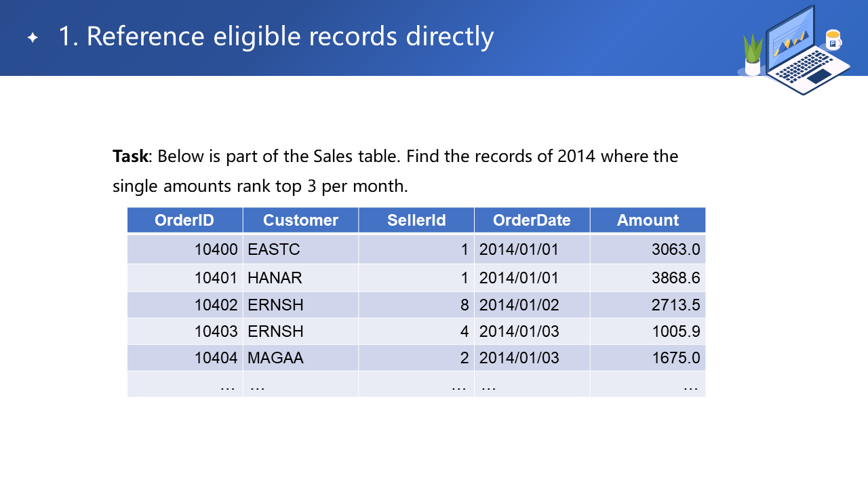Click the amount cell 1005.9
The height and width of the screenshot is (488, 868).
point(675,331)
